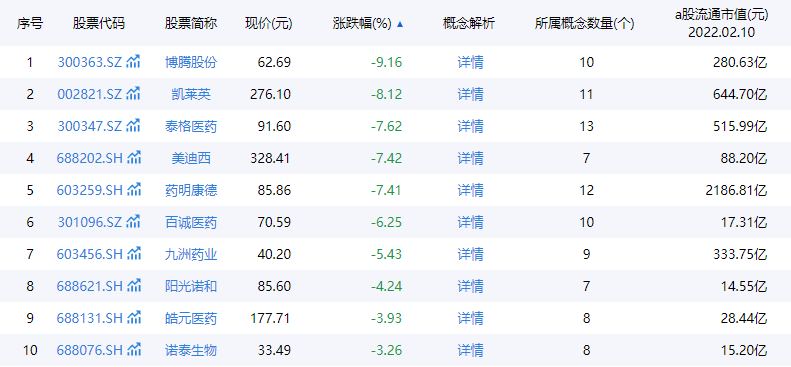
Task: Open stock code 301096.SZ
Action: [x=90, y=222]
